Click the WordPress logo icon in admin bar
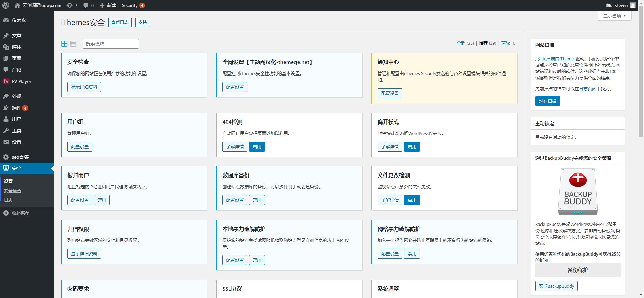Viewport: 644px width, 298px height. [x=6, y=5]
